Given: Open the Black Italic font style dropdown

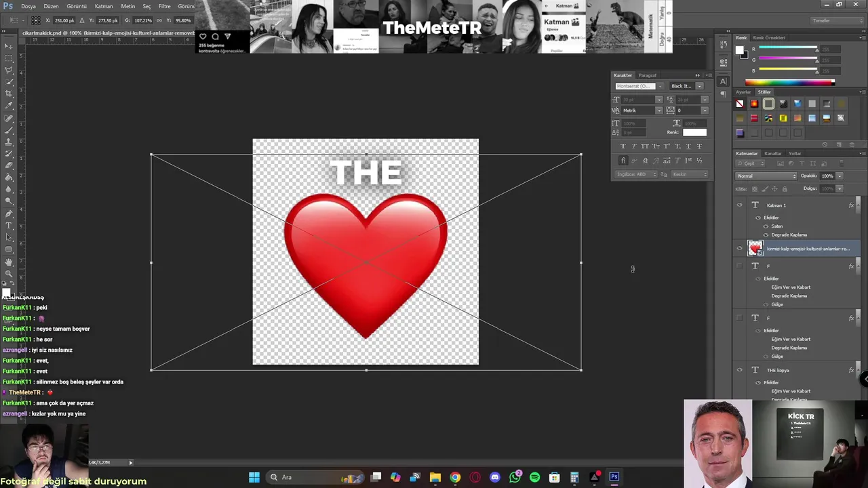Looking at the screenshot, I should 699,86.
